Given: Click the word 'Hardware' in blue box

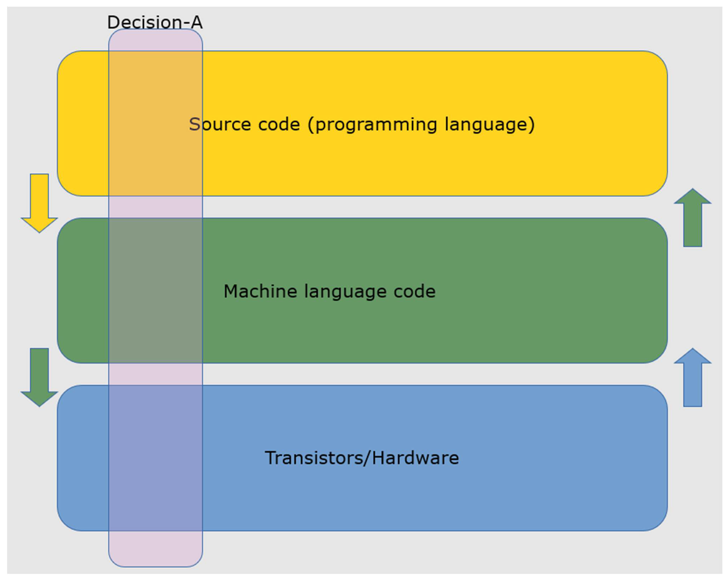Looking at the screenshot, I should point(415,458).
